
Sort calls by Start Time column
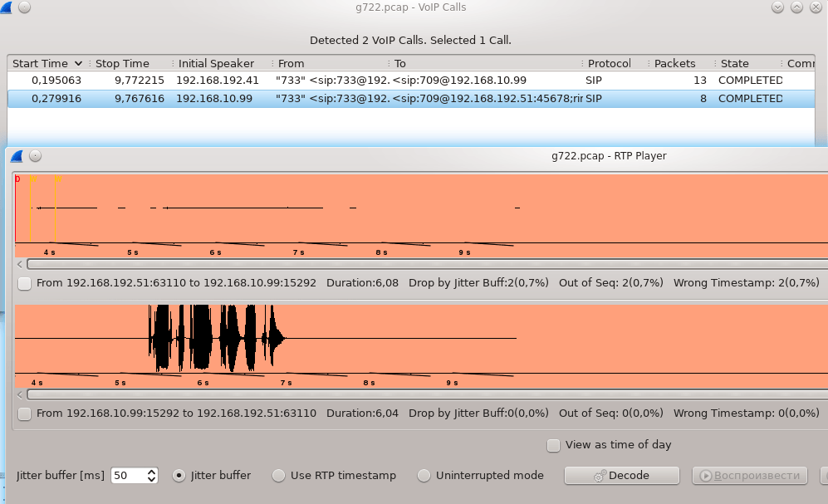47,63
